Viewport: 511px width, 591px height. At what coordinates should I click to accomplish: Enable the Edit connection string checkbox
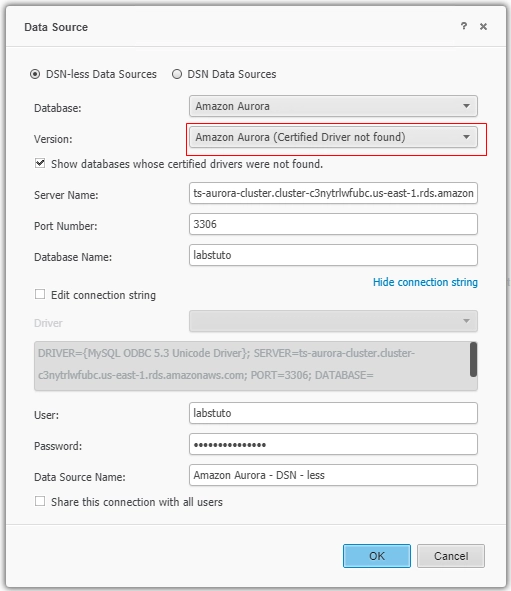[40, 294]
